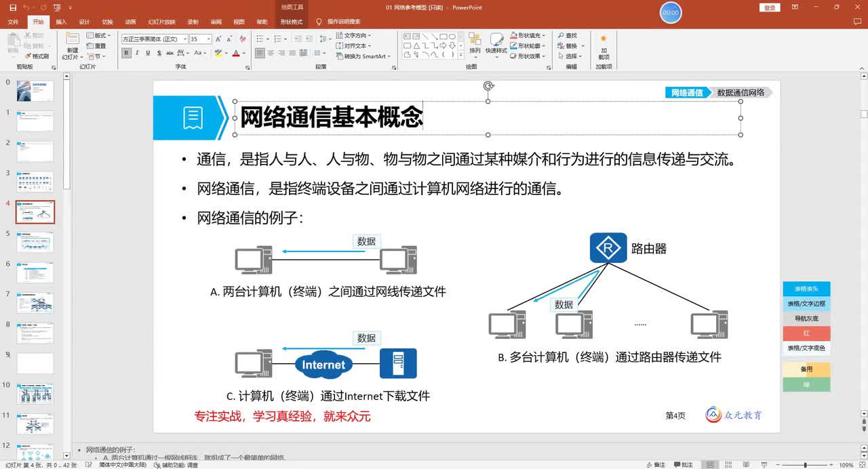Align text right in paragraph group
This screenshot has width=868, height=469.
281,53
